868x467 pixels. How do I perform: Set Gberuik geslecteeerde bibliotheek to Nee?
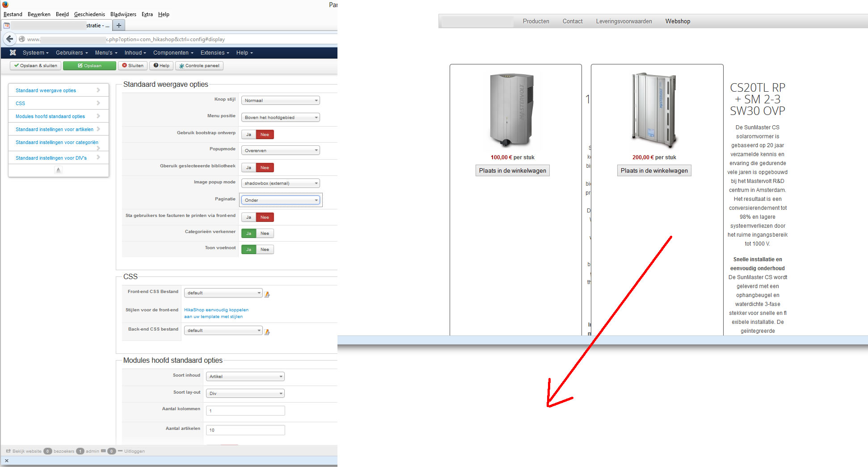pos(265,168)
